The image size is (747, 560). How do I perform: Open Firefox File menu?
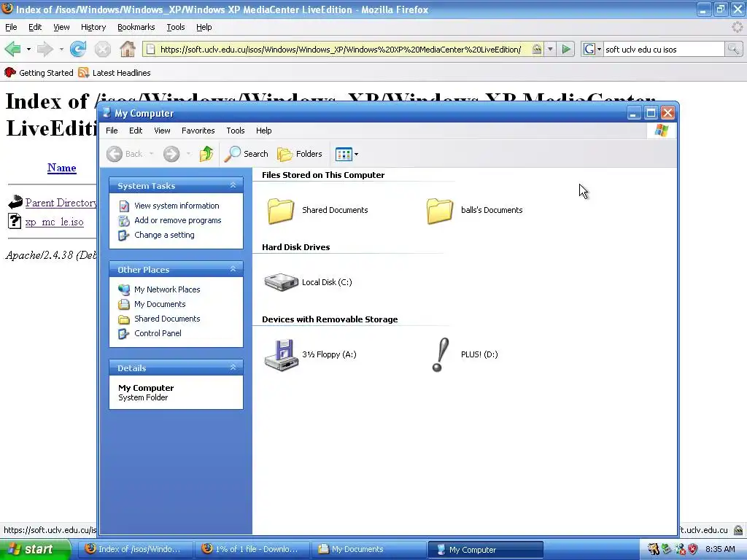coord(11,27)
